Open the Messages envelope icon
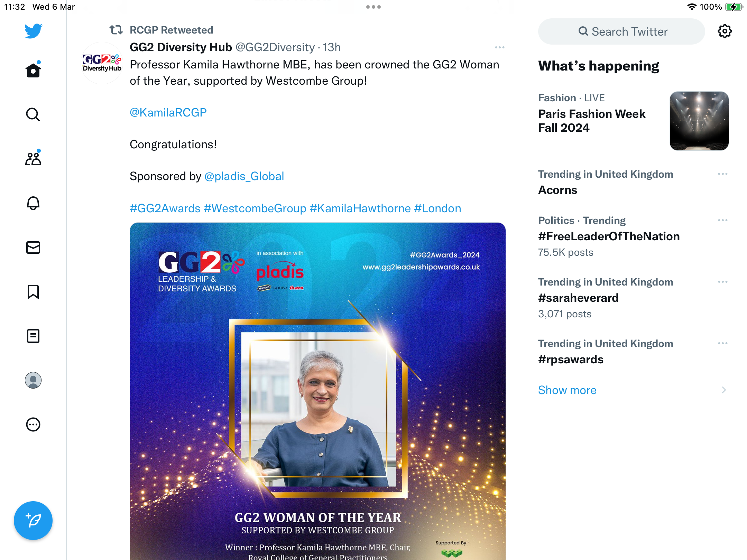Viewport: 747px width, 560px height. [x=33, y=248]
